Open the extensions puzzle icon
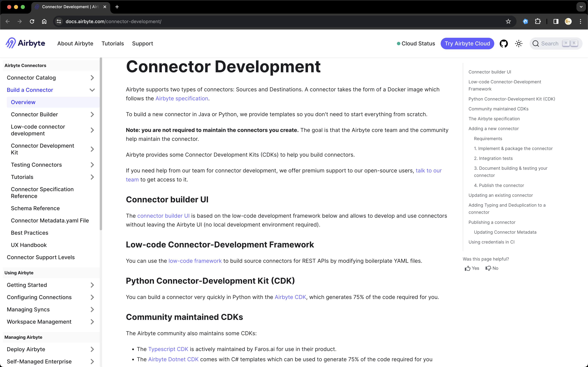 coord(538,21)
